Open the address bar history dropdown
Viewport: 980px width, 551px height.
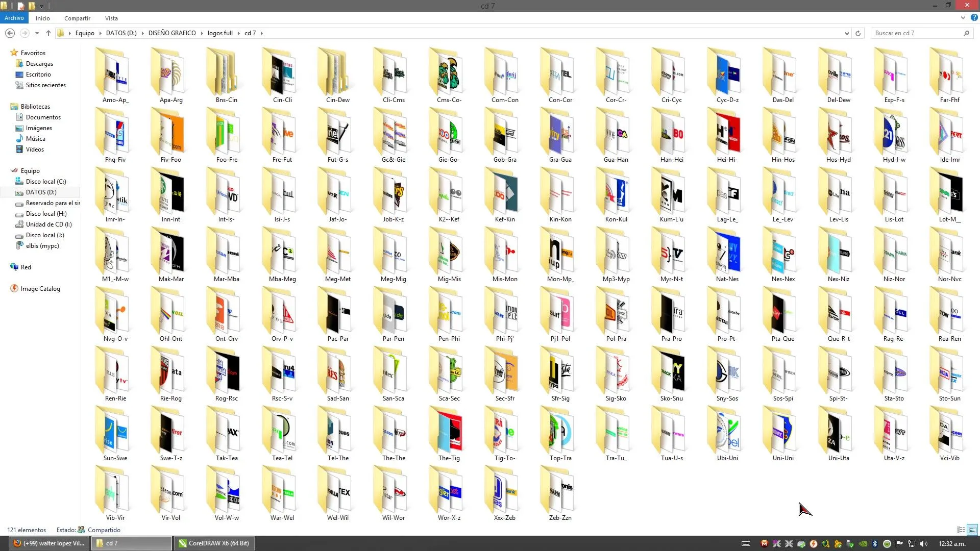847,33
